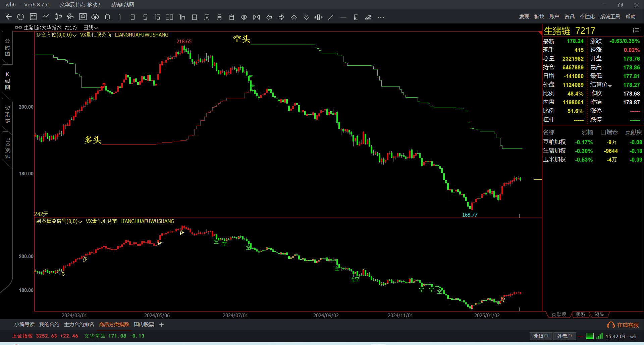Add a new tab with plus button

pyautogui.click(x=161, y=325)
